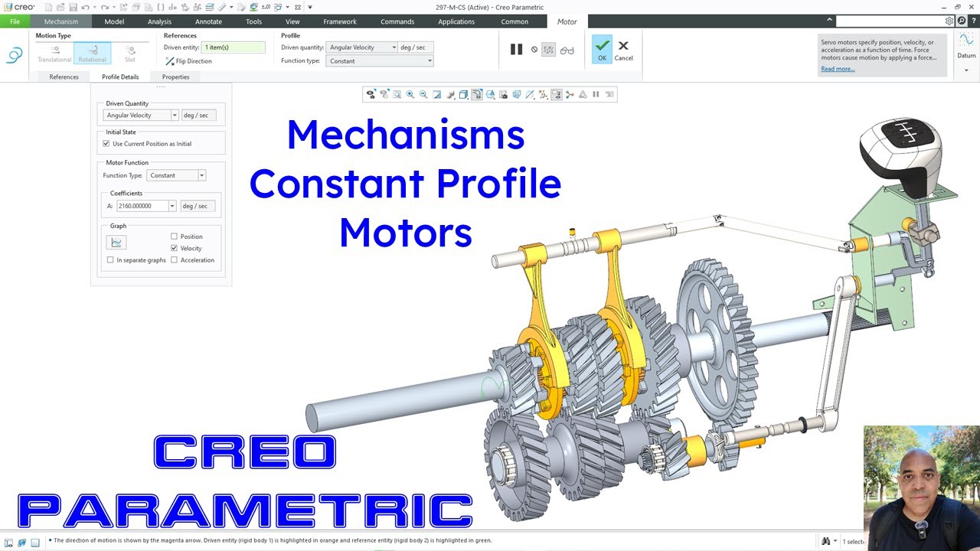
Task: Click the green OK checkmark button
Action: [602, 49]
